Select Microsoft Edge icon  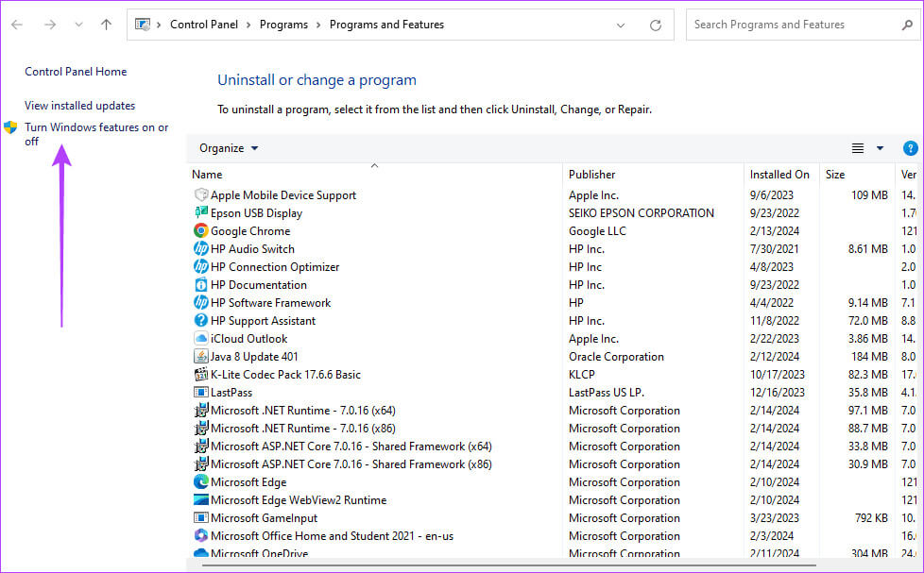(x=201, y=481)
